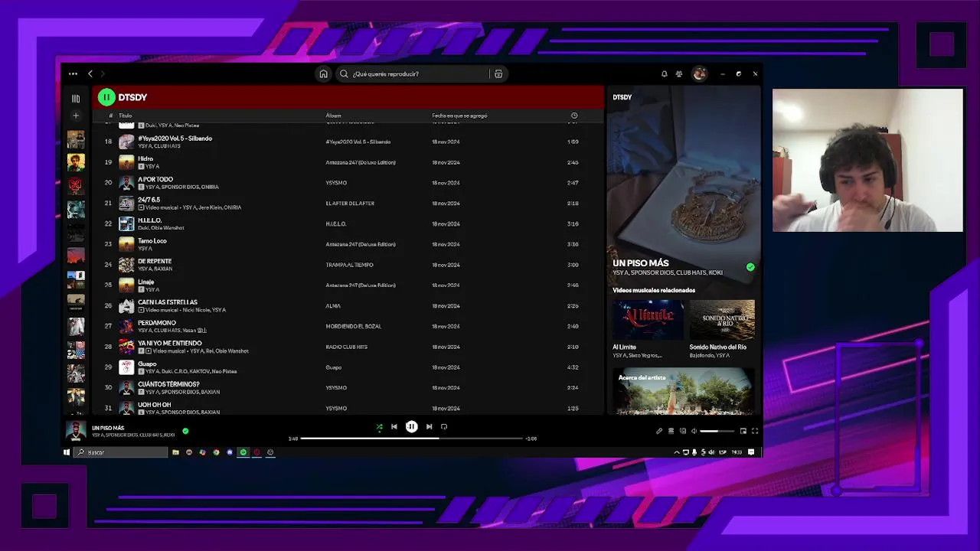This screenshot has width=980, height=551.
Task: Open album link 'MORDIENDO EL BOZAL'
Action: click(353, 326)
